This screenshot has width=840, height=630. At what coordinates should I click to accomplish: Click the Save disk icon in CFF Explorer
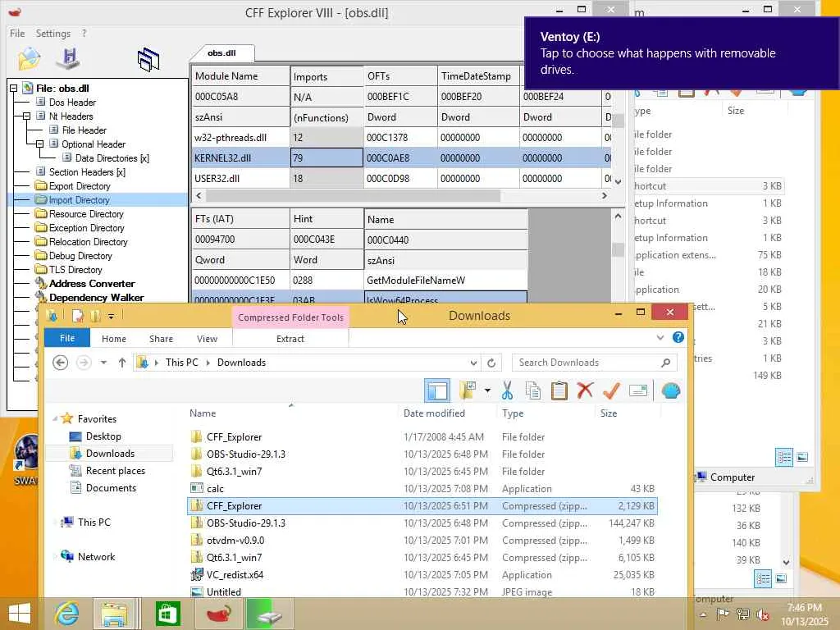pos(68,59)
